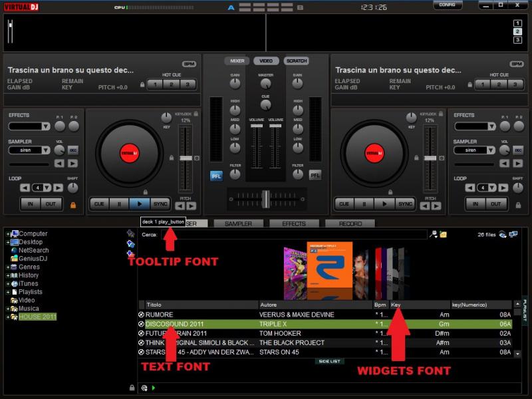Toggle the browser lock icon below the folder tree
Viewport: 532px width, 399px height.
coord(132,388)
